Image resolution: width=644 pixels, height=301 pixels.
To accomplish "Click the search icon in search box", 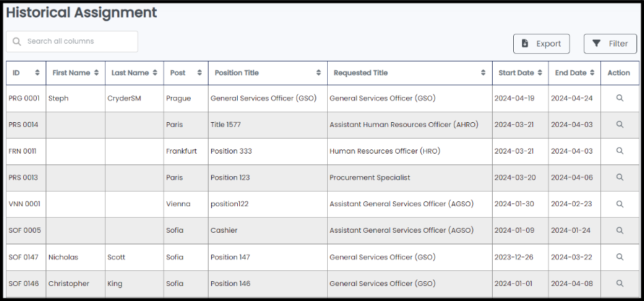I will (x=17, y=42).
